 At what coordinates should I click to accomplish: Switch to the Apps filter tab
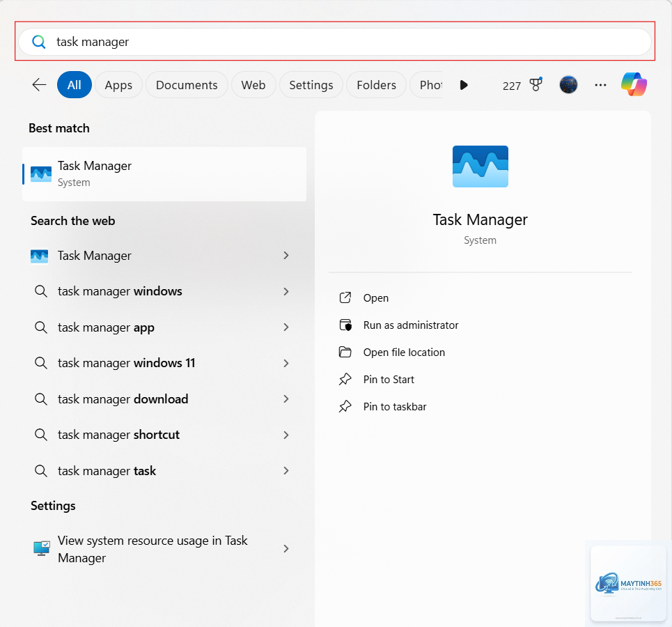coord(118,85)
